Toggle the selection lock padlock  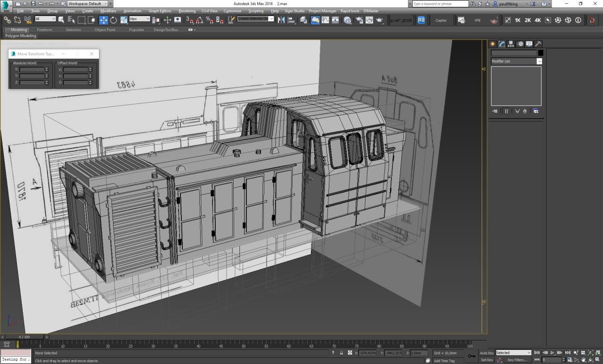(341, 353)
